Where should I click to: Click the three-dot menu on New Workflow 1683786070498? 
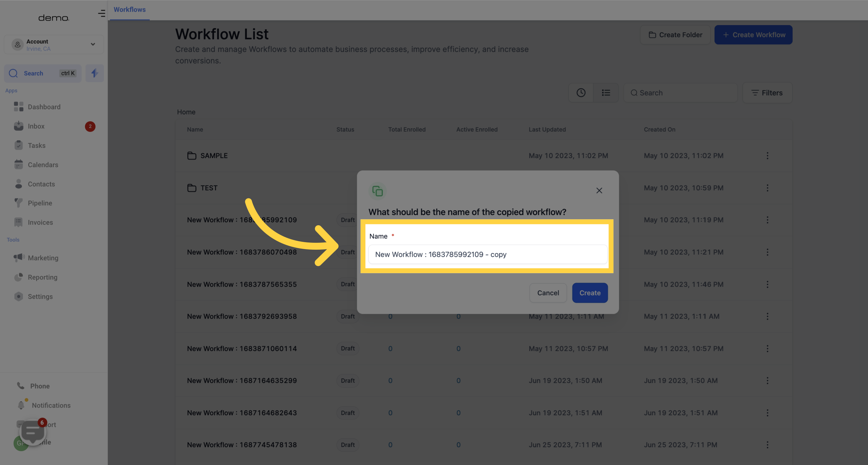768,252
